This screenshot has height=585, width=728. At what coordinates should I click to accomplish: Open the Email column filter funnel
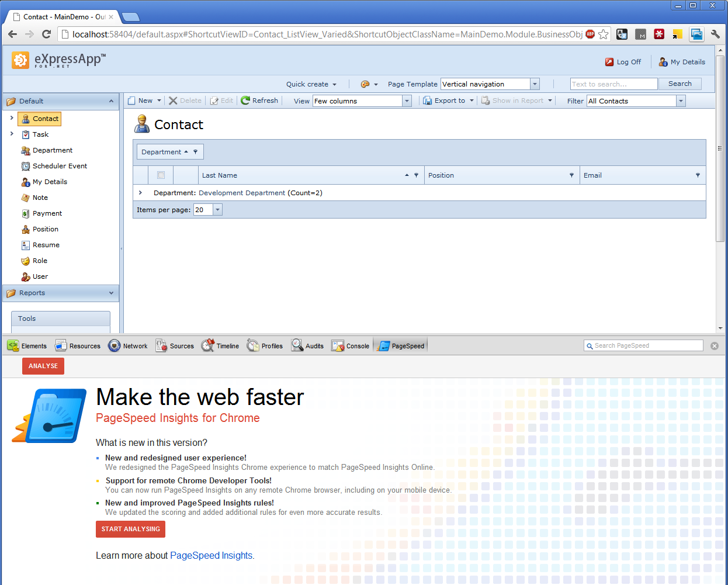pos(698,175)
